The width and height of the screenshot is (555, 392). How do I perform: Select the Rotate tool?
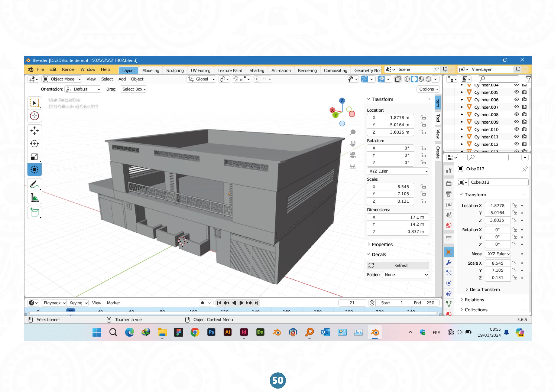point(34,144)
